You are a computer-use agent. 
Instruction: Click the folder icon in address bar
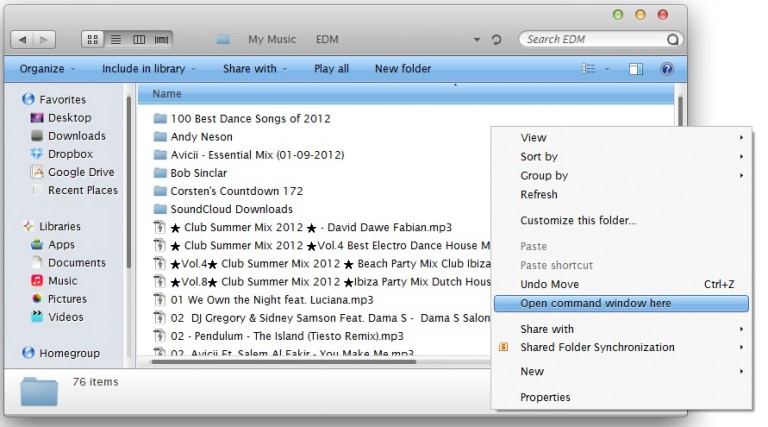[223, 39]
